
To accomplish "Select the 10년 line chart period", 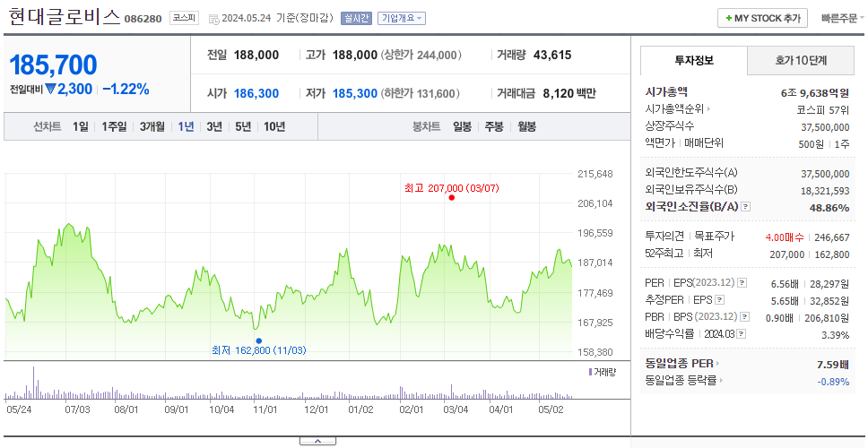I will [274, 126].
